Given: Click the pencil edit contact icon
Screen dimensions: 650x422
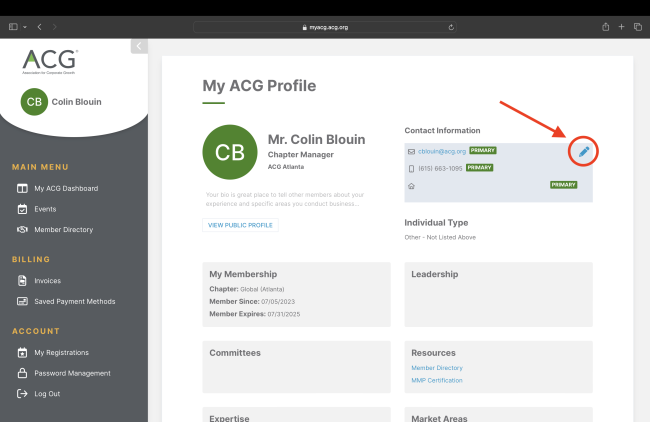Looking at the screenshot, I should (x=584, y=152).
